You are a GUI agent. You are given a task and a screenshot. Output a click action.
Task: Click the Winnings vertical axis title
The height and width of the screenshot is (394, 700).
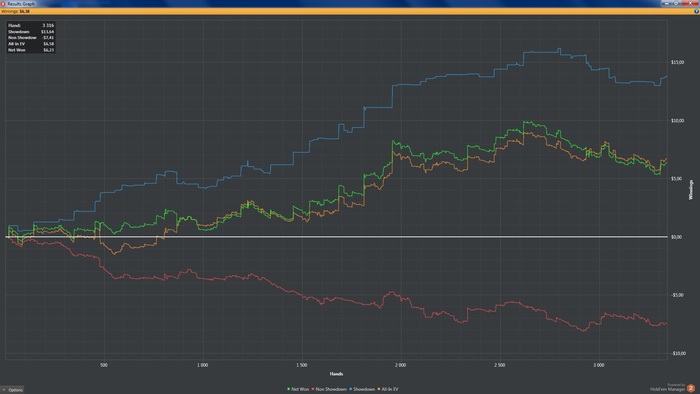[691, 190]
